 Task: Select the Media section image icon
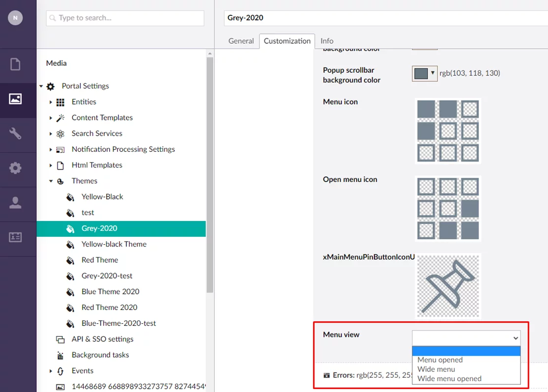15,99
